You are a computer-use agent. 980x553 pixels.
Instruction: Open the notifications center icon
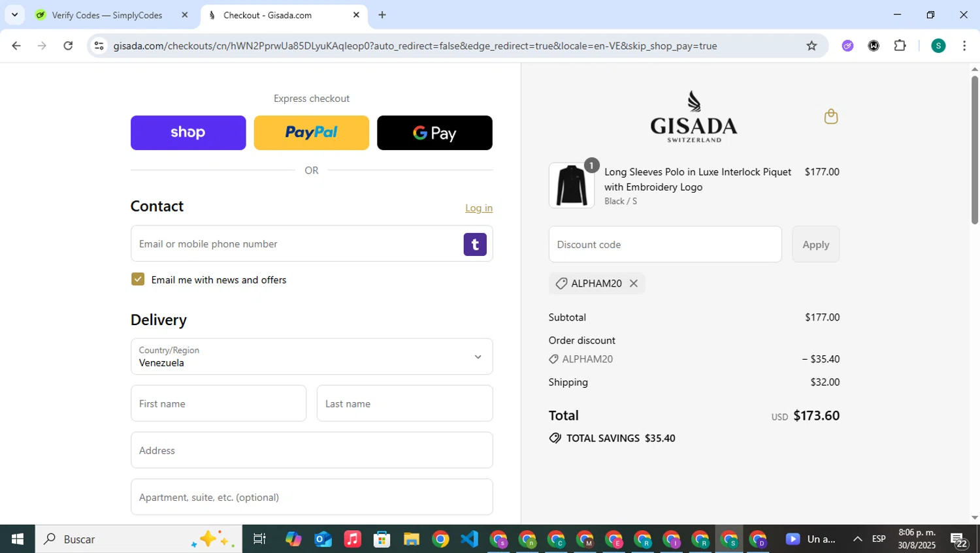(959, 541)
